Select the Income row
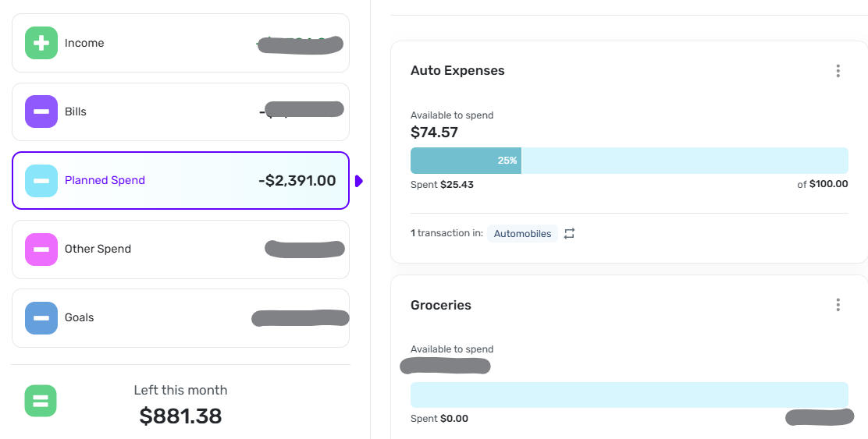Screen dimensions: 868x439 pos(180,43)
